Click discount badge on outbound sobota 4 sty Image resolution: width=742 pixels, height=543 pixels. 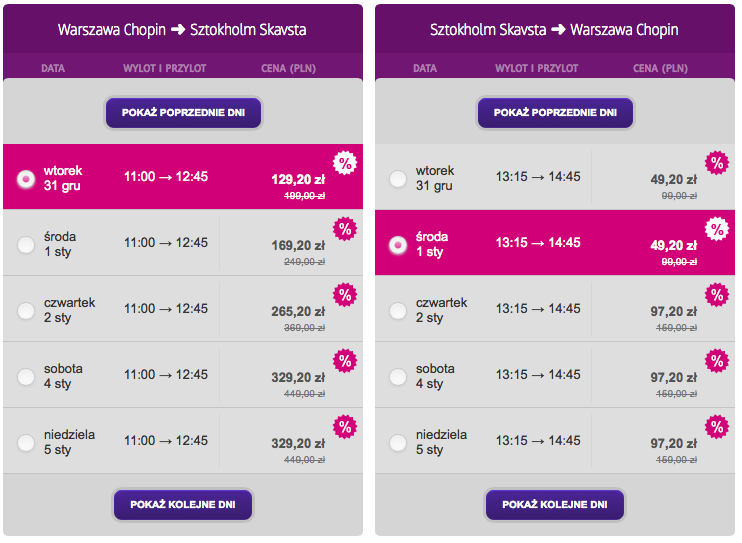(345, 361)
